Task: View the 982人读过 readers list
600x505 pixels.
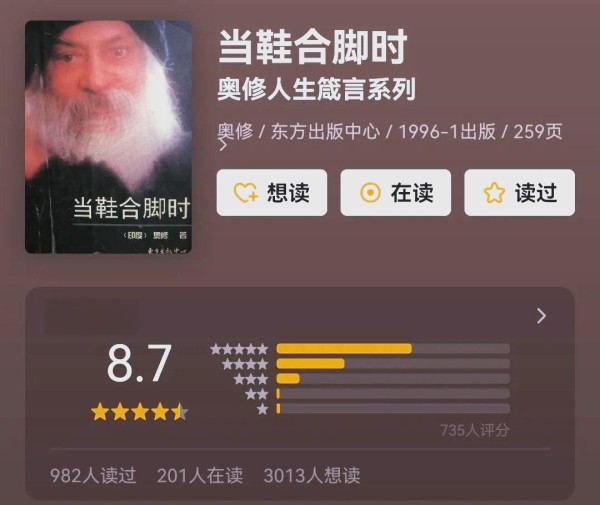Action: click(x=93, y=476)
